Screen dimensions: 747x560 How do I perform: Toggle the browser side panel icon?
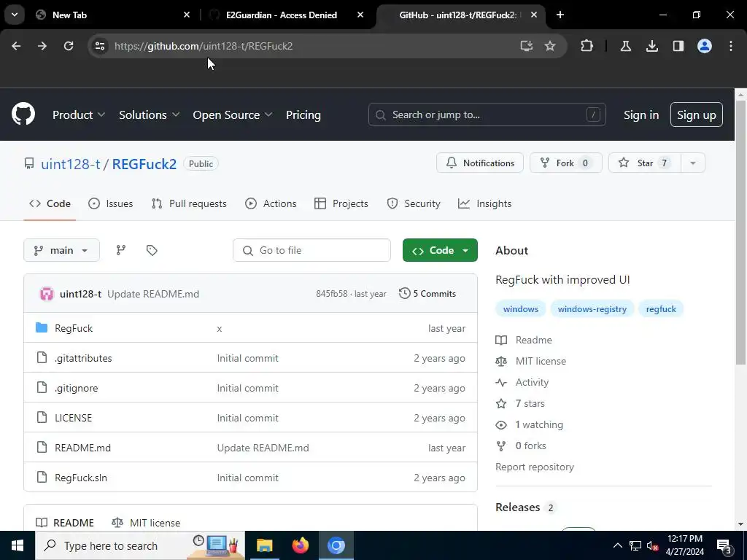pyautogui.click(x=678, y=46)
